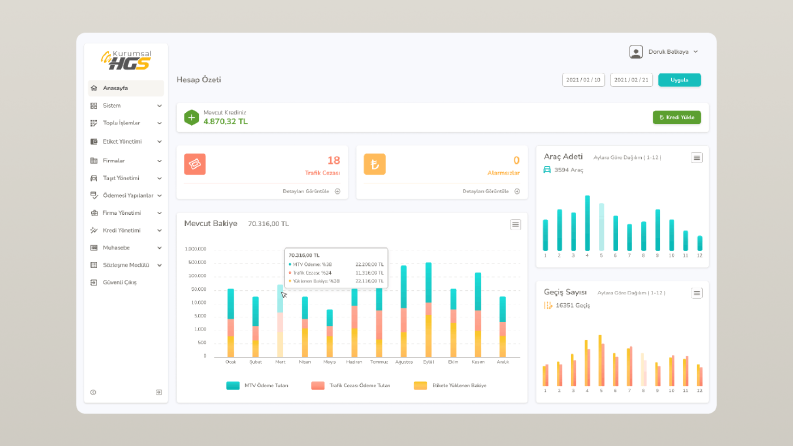Click the orange lira currency icon
The image size is (793, 446).
[x=375, y=164]
